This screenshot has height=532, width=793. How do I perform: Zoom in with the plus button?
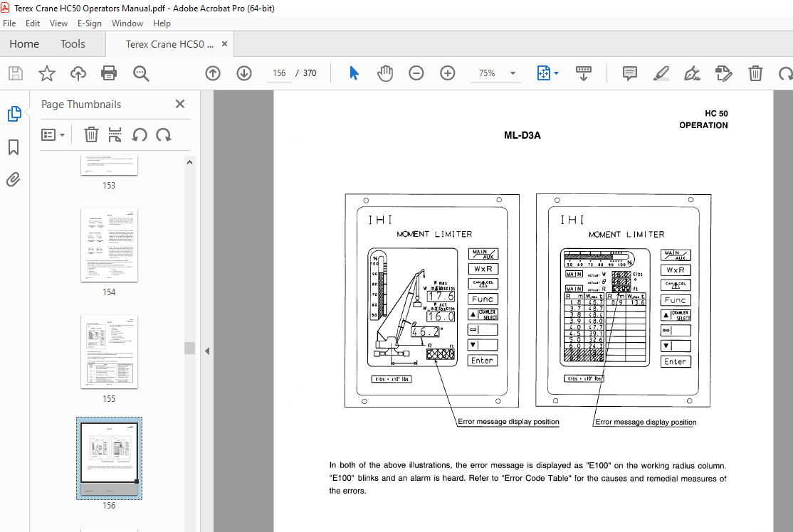tap(448, 73)
